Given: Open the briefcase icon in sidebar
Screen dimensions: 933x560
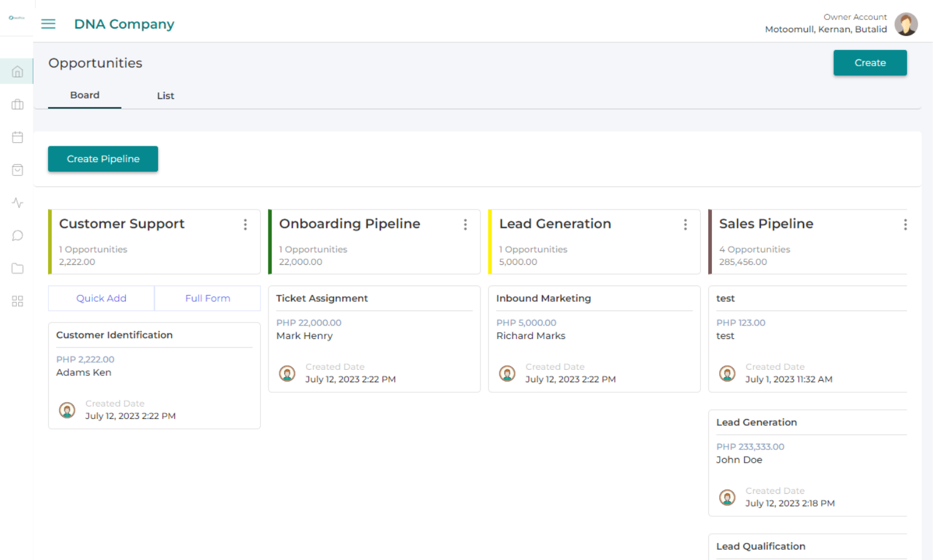Looking at the screenshot, I should coord(17,104).
